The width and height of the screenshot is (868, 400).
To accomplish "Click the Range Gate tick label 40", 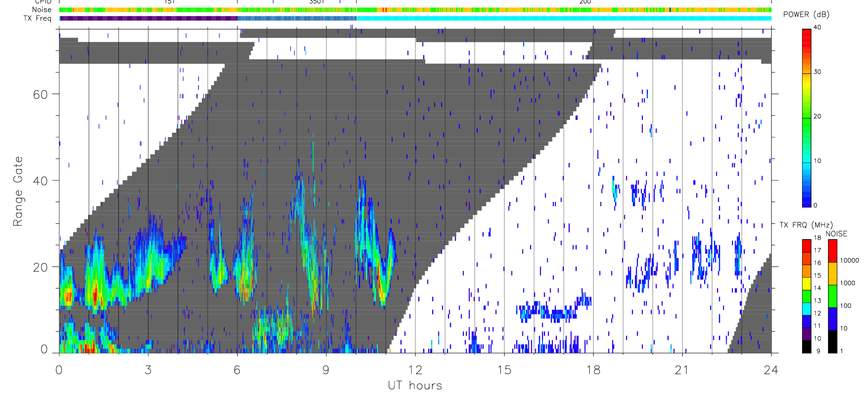I will (x=41, y=181).
